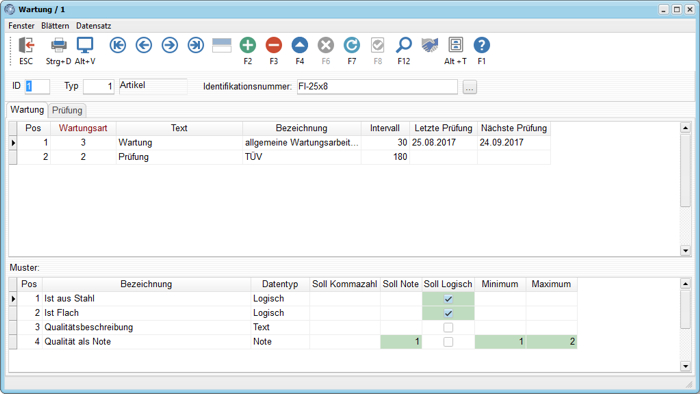Click the Maximum column header
700x394 pixels.
point(551,284)
